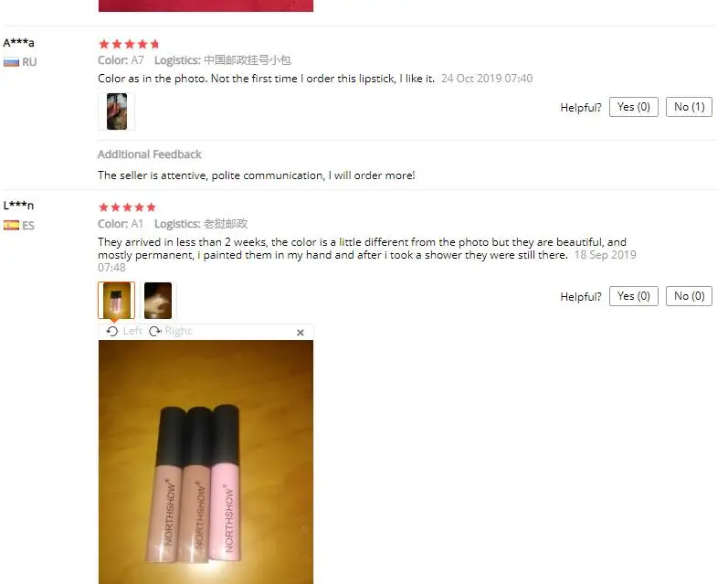
Task: Select the first lip gloss thumbnail by L***n
Action: pos(117,300)
